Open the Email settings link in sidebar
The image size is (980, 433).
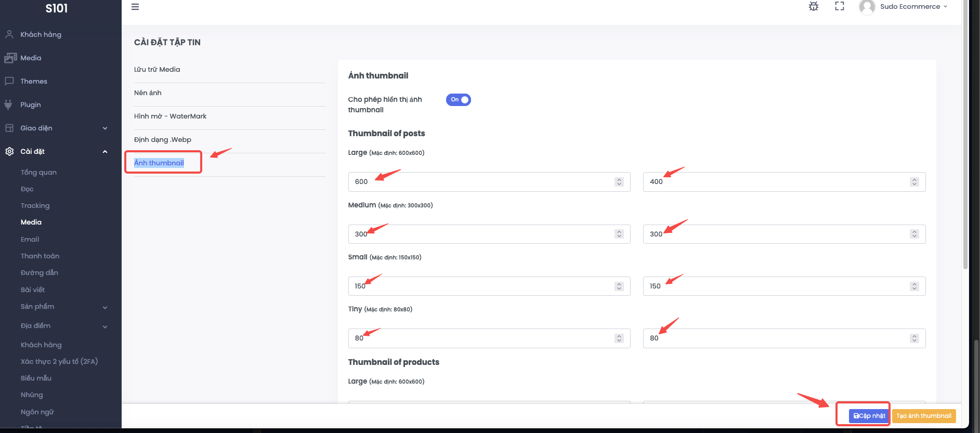click(30, 239)
